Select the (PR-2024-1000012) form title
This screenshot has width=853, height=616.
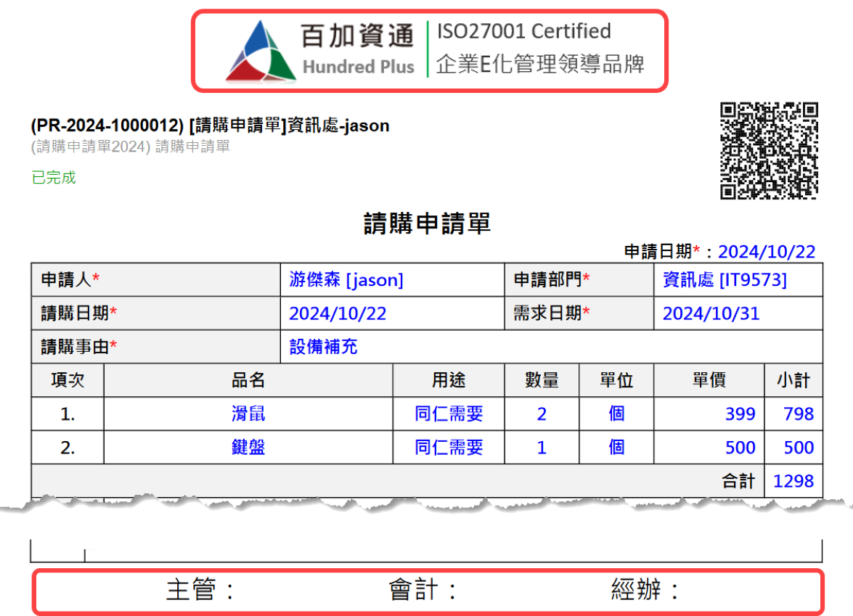(210, 126)
